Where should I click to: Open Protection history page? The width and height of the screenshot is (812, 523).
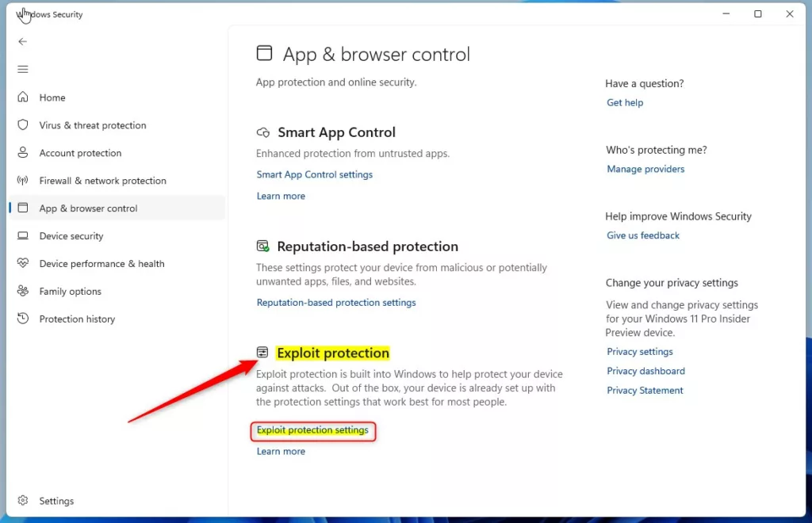tap(77, 319)
